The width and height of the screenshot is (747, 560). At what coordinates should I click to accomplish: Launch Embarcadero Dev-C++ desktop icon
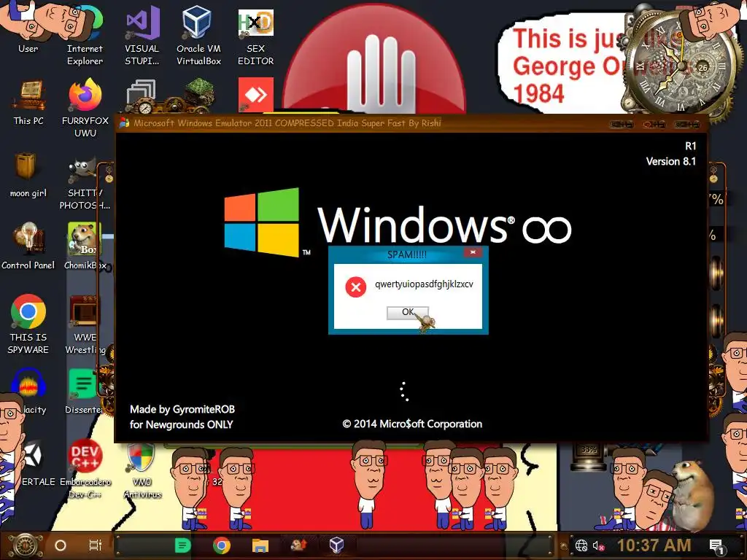pyautogui.click(x=85, y=469)
